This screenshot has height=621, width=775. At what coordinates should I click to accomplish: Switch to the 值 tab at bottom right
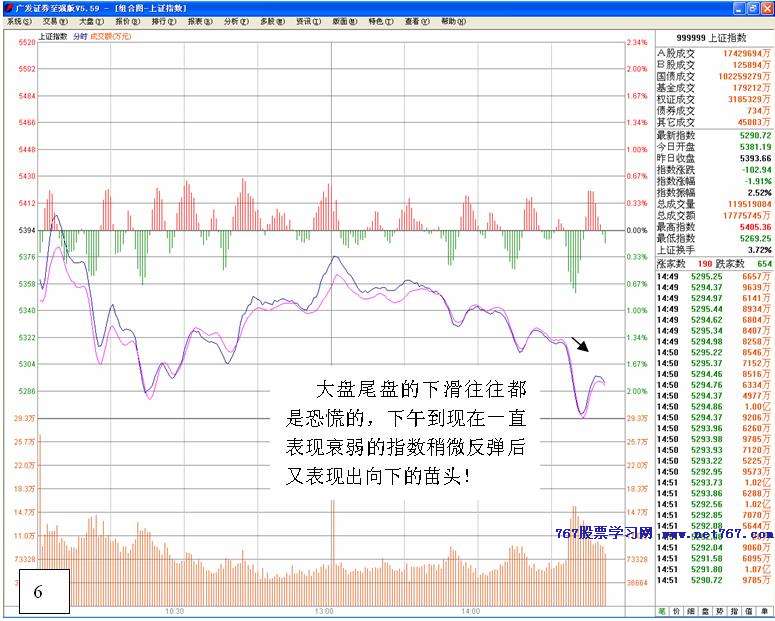[749, 612]
